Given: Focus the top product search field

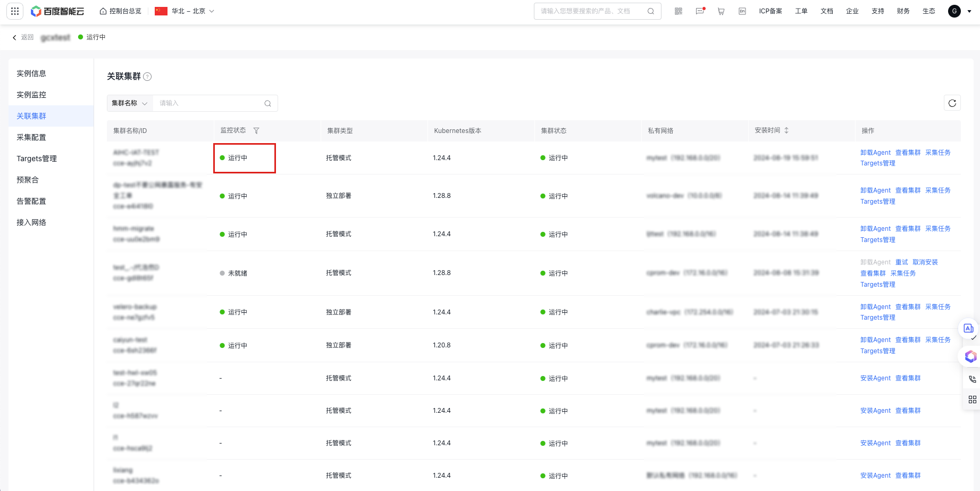Looking at the screenshot, I should point(591,11).
